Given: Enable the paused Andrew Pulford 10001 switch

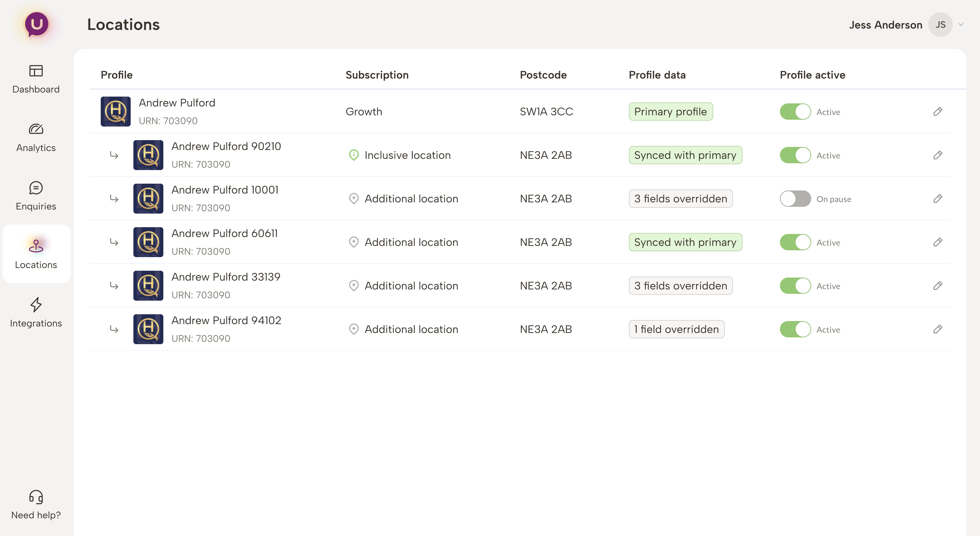Looking at the screenshot, I should [795, 199].
